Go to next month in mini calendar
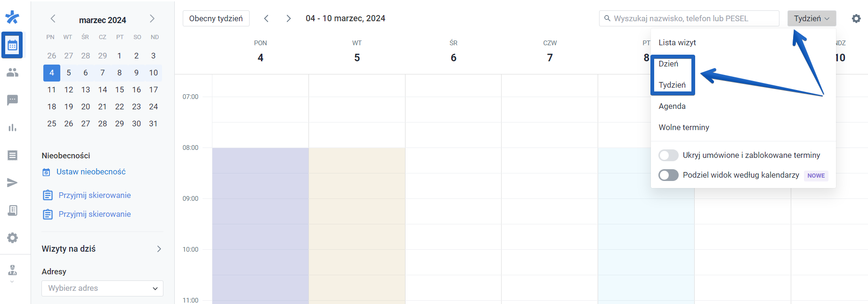This screenshot has height=304, width=868. [152, 19]
